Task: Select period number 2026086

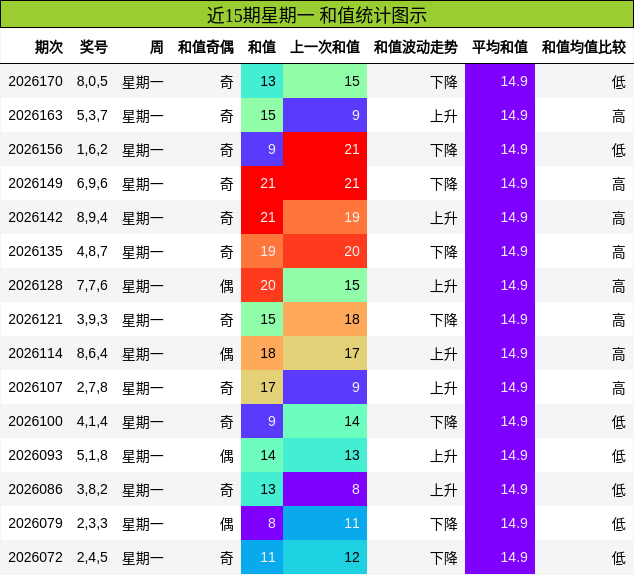Action: 36,489
